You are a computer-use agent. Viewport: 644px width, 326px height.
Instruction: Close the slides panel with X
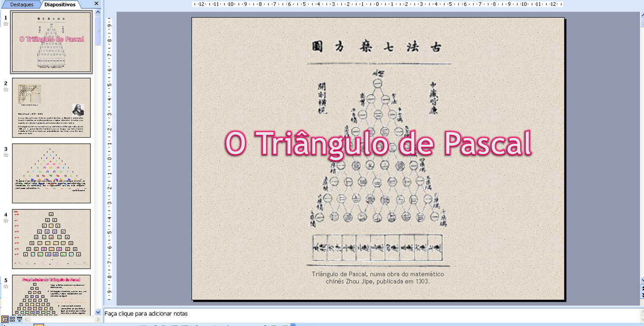(96, 4)
